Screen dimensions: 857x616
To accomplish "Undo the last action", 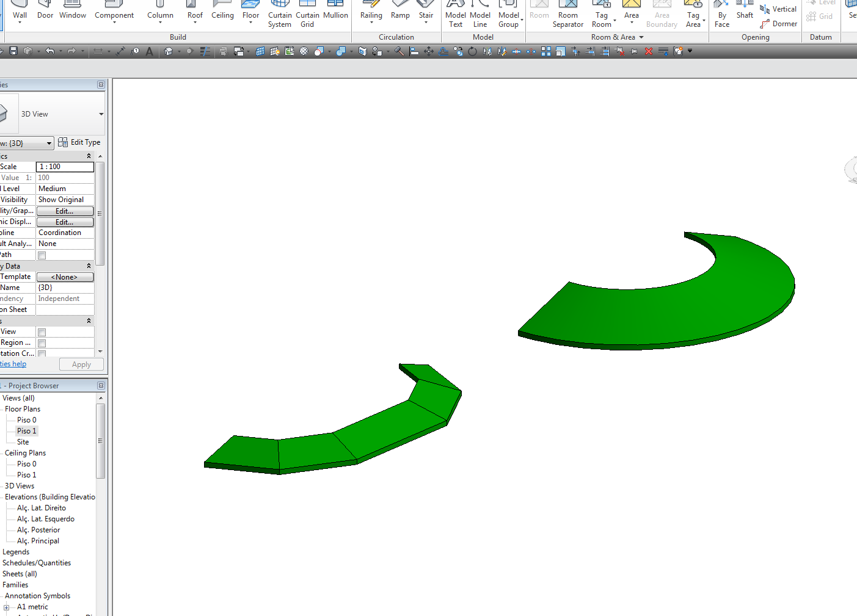I will click(x=50, y=51).
